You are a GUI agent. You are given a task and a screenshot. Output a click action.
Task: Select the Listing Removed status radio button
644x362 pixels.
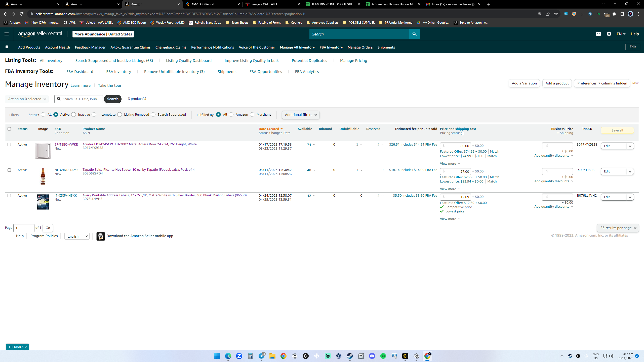120,115
